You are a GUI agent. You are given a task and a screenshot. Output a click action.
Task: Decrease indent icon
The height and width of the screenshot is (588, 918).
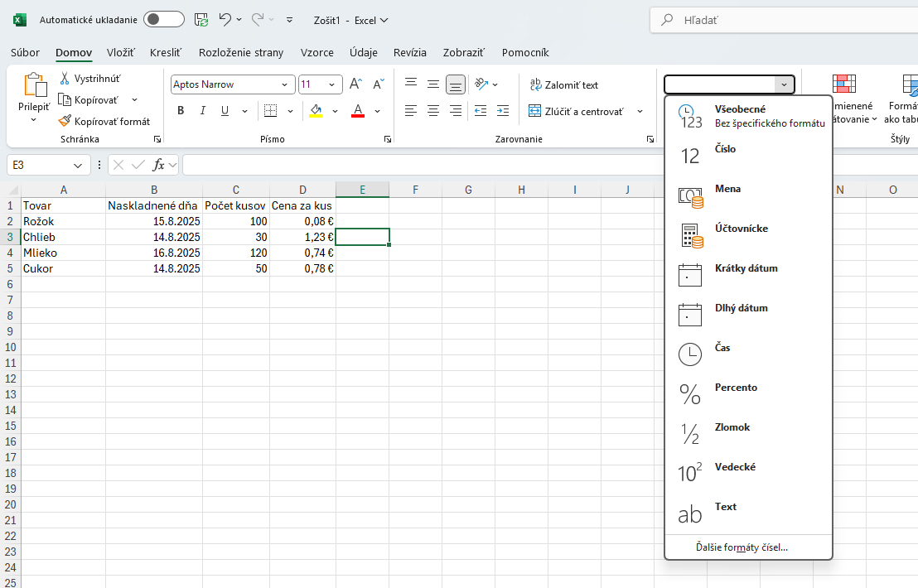pos(481,111)
